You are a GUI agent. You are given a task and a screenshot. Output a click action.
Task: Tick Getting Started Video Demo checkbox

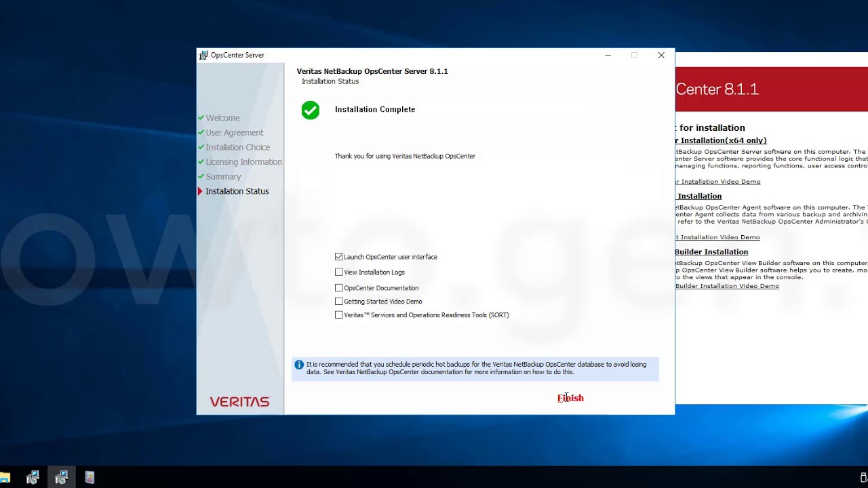339,302
